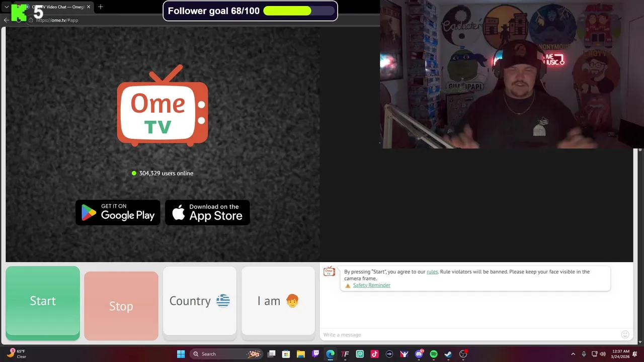Viewport: 644px width, 362px height.
Task: Open the emoji picker in message box
Action: tap(625, 334)
